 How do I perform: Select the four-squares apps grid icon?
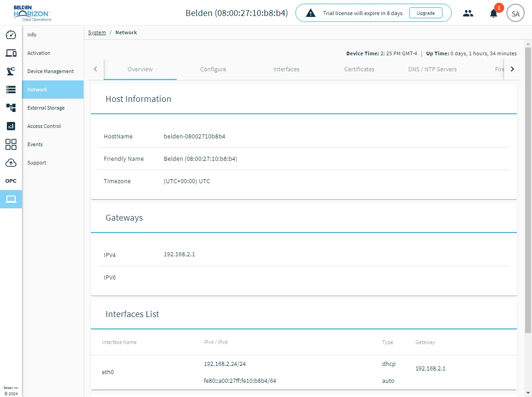pos(11,144)
